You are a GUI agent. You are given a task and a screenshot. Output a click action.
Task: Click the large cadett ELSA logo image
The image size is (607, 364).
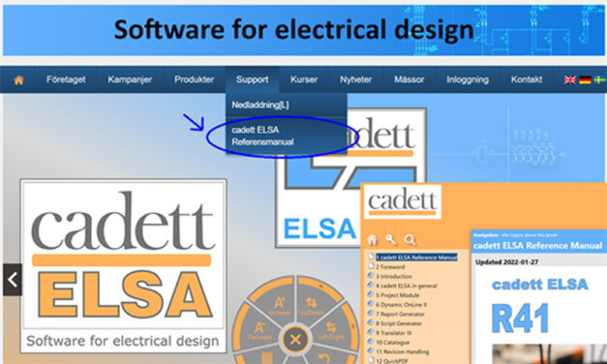pyautogui.click(x=124, y=266)
